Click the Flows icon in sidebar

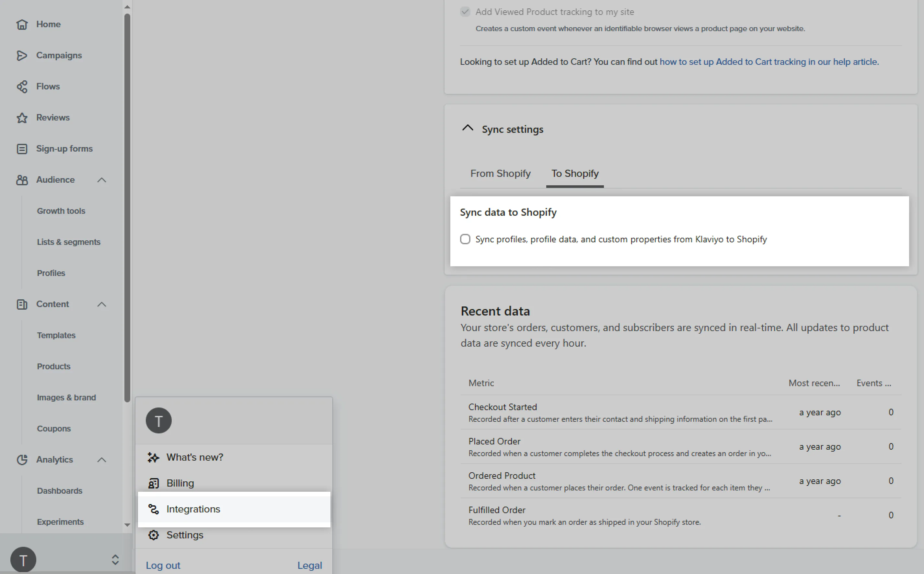pyautogui.click(x=22, y=86)
